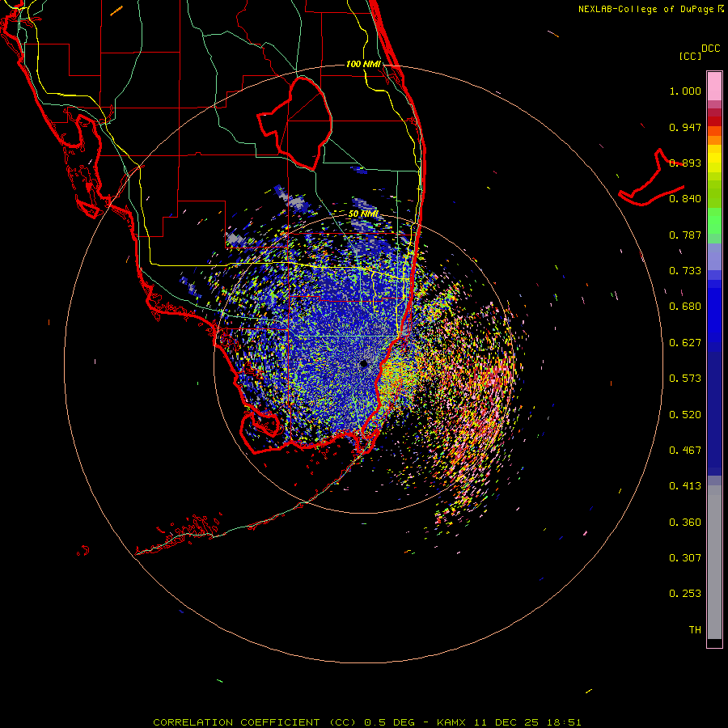The height and width of the screenshot is (728, 728).
Task: Select the 0.467 scale value
Action: pyautogui.click(x=685, y=451)
